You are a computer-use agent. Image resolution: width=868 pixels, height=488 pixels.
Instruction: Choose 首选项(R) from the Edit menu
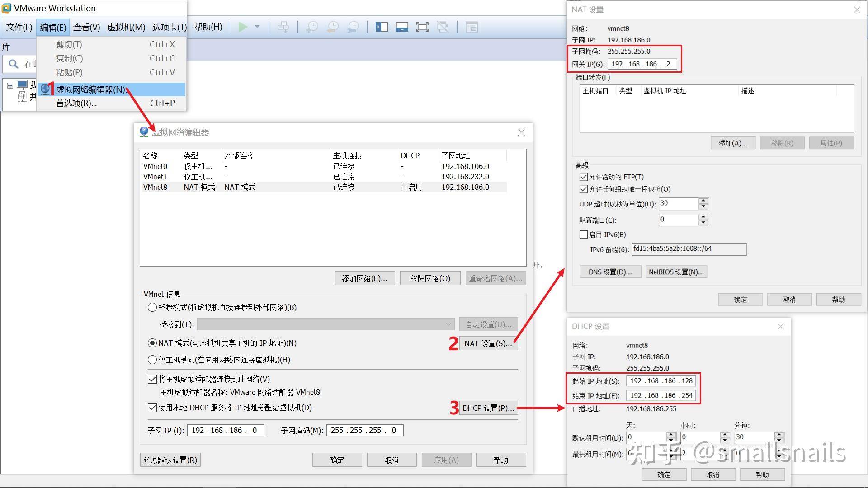click(111, 103)
